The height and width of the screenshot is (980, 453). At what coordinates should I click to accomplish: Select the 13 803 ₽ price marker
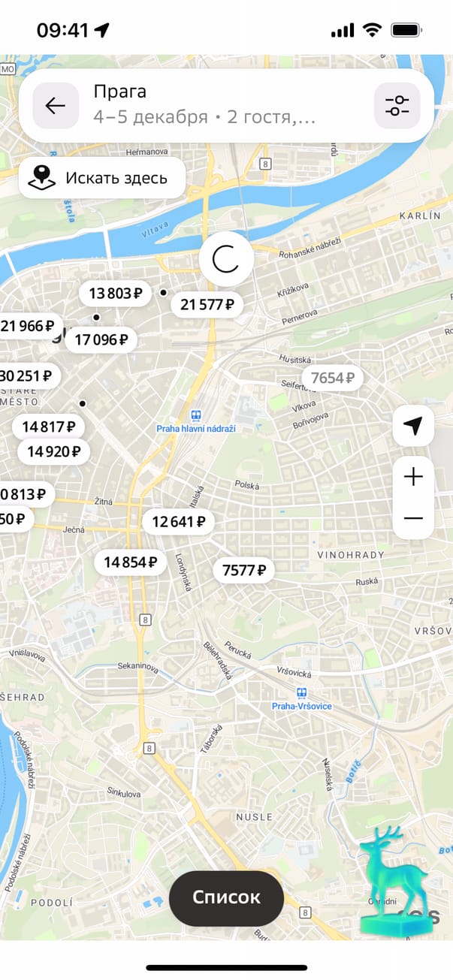(x=116, y=294)
